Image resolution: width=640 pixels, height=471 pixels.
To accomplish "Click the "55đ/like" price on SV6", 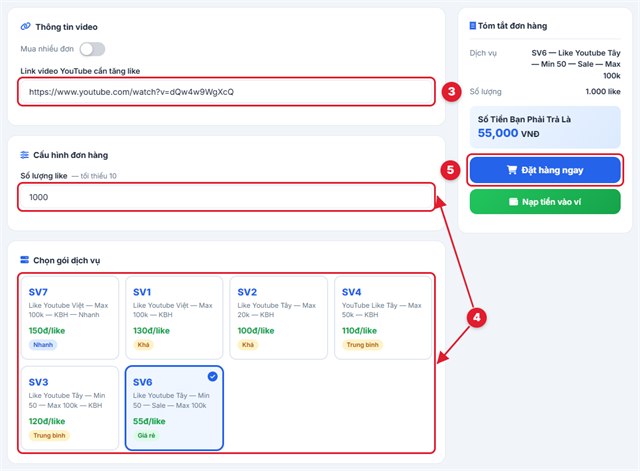I will point(149,421).
